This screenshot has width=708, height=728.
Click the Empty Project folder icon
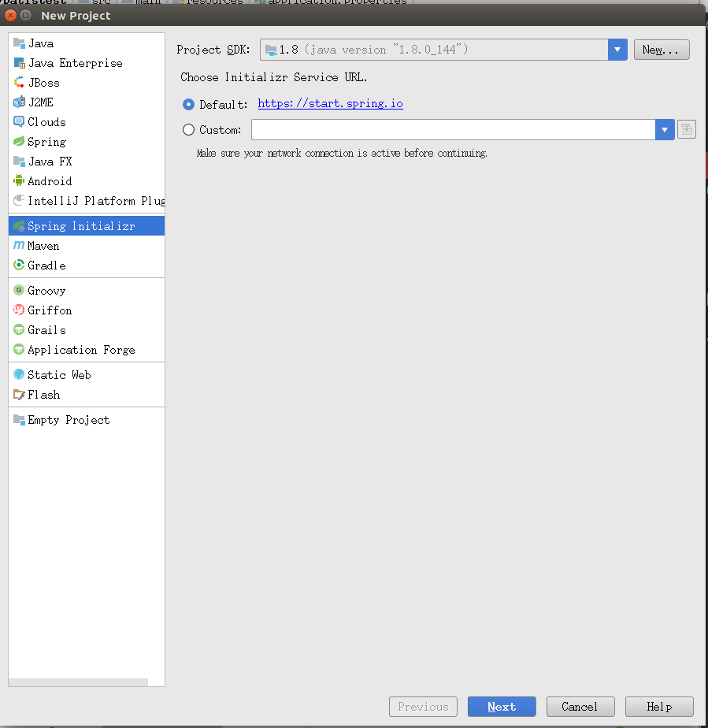point(19,419)
